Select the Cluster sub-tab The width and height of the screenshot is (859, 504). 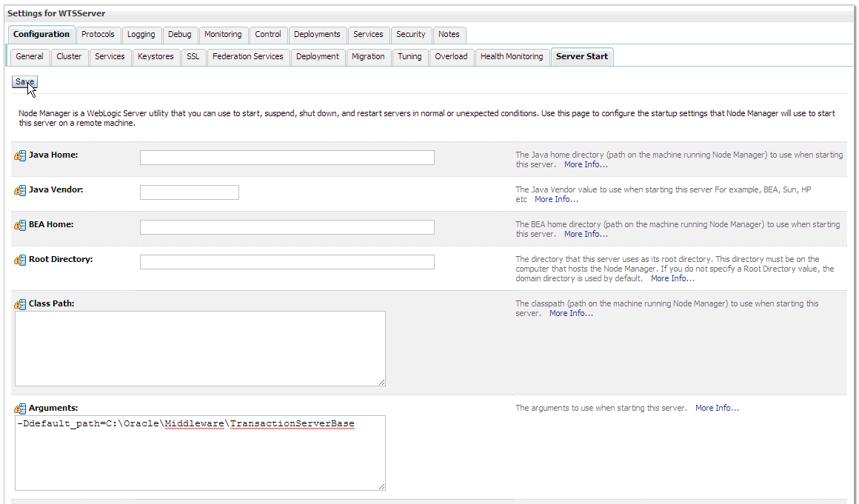[x=69, y=57]
